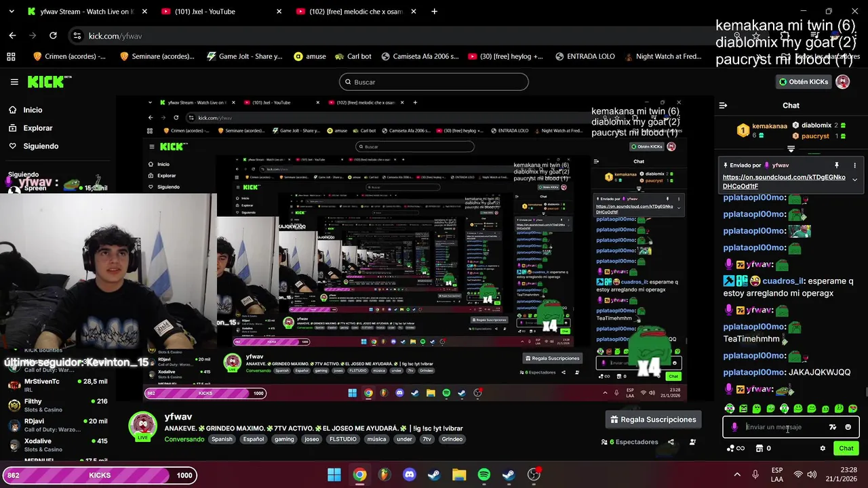
Task: Click diablomix in chat leaderboard
Action: [x=816, y=125]
